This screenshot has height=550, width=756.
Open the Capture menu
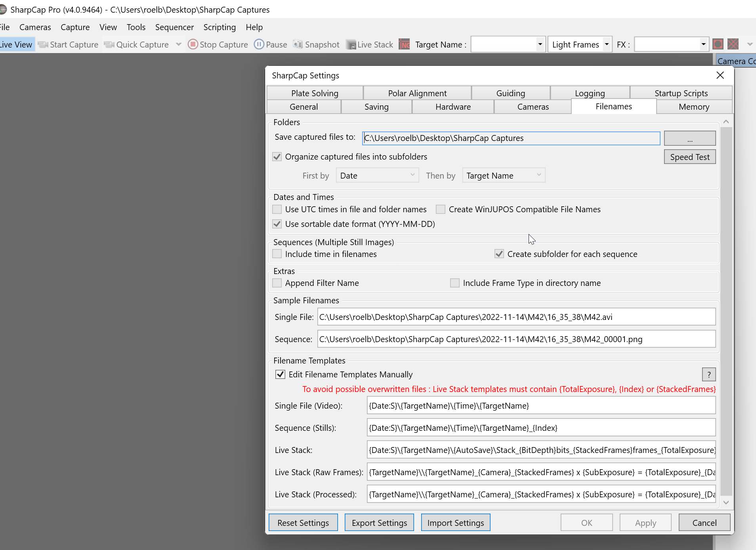pos(75,27)
